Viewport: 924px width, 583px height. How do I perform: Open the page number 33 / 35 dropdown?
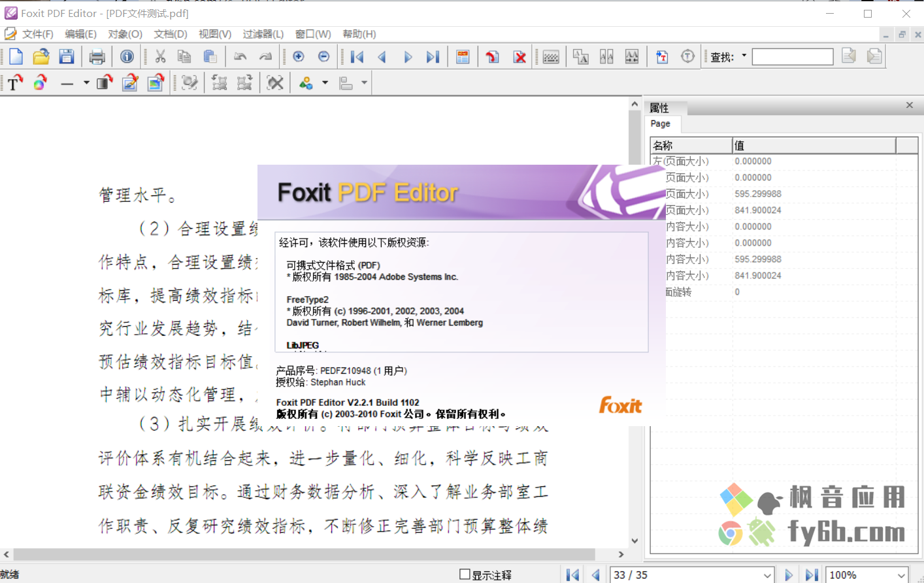click(767, 575)
